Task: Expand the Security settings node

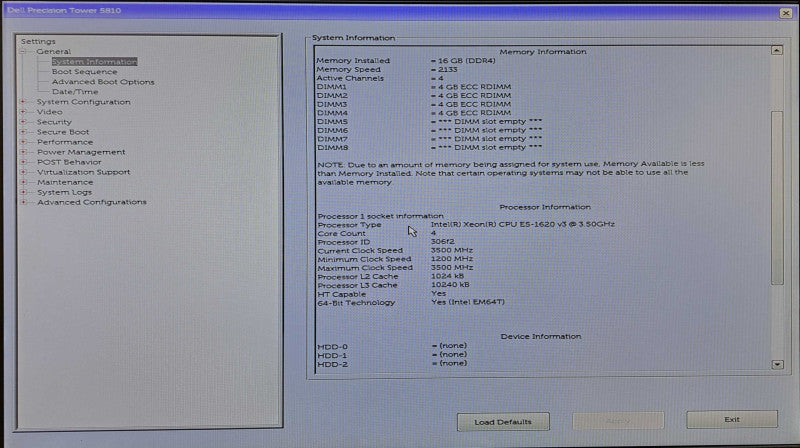Action: pos(23,122)
